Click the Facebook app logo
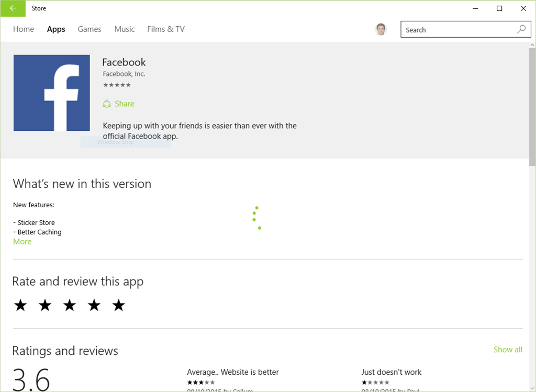Screen dimensions: 536x392 coord(52,93)
